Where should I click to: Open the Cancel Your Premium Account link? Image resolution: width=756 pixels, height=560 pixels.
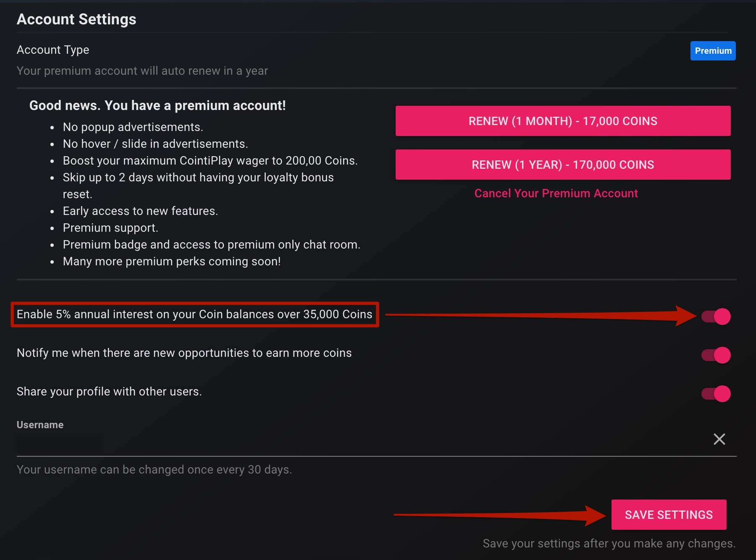[556, 194]
